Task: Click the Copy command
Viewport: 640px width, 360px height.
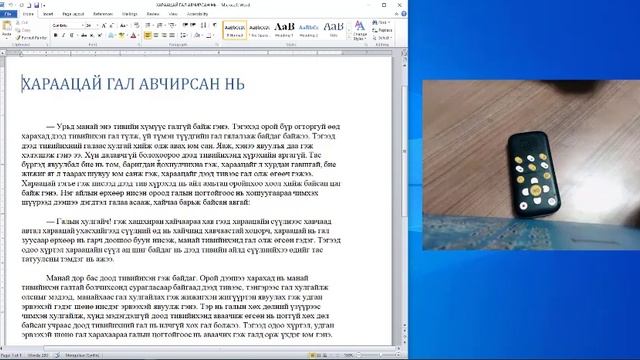Action: pos(23,30)
